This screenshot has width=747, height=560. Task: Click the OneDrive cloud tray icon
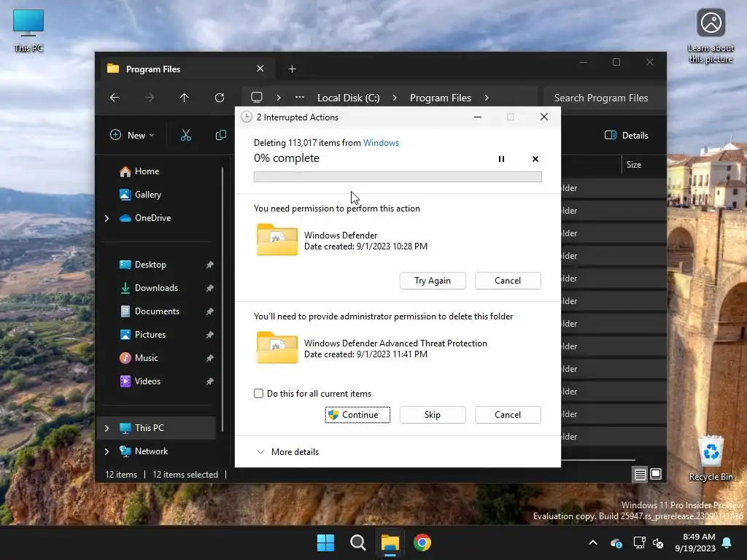point(616,542)
